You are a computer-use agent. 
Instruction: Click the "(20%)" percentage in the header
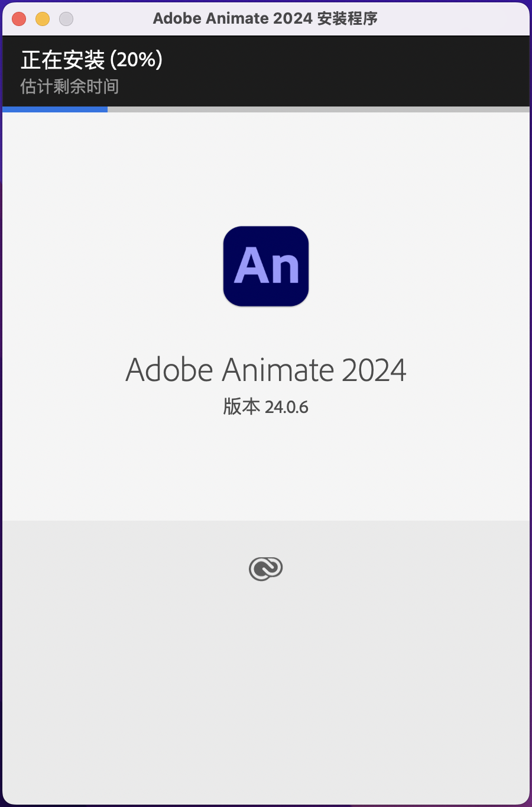click(x=137, y=60)
